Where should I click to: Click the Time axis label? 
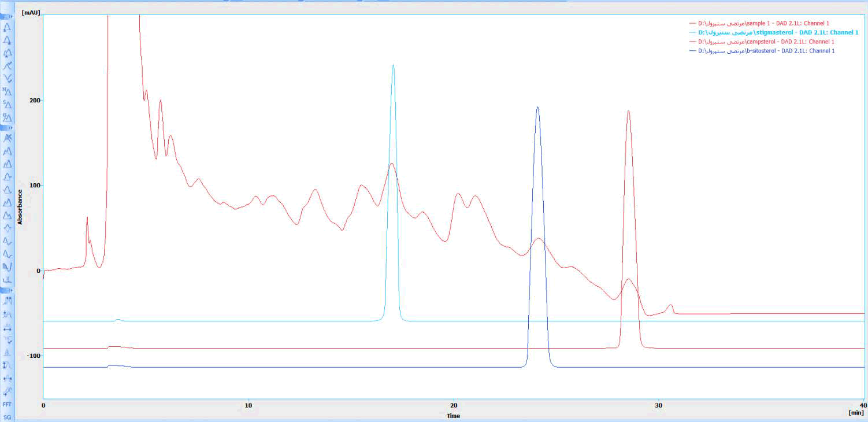(x=453, y=416)
